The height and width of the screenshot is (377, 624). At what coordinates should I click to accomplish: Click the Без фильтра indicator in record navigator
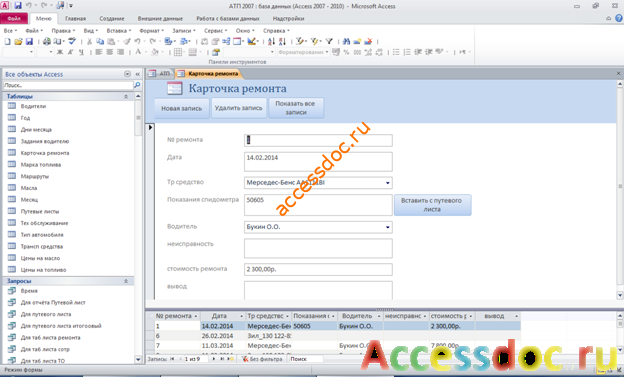click(x=262, y=359)
